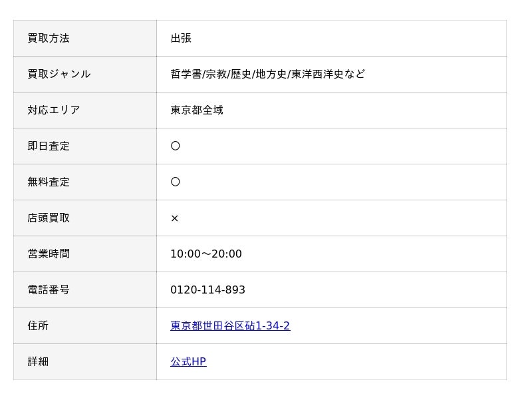
Task: Open the 東京都世田谷区砧1-34-2 address link
Action: point(230,325)
